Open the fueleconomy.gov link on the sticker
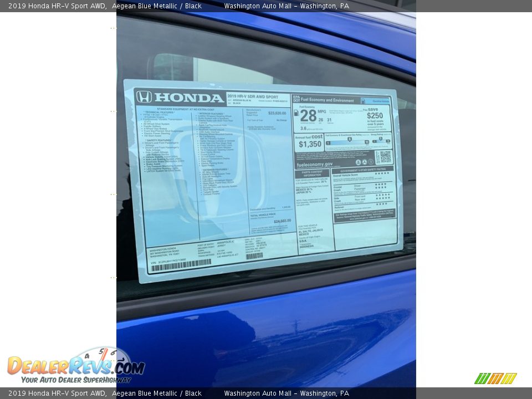Viewport: 532px width, 399px height. [x=314, y=164]
